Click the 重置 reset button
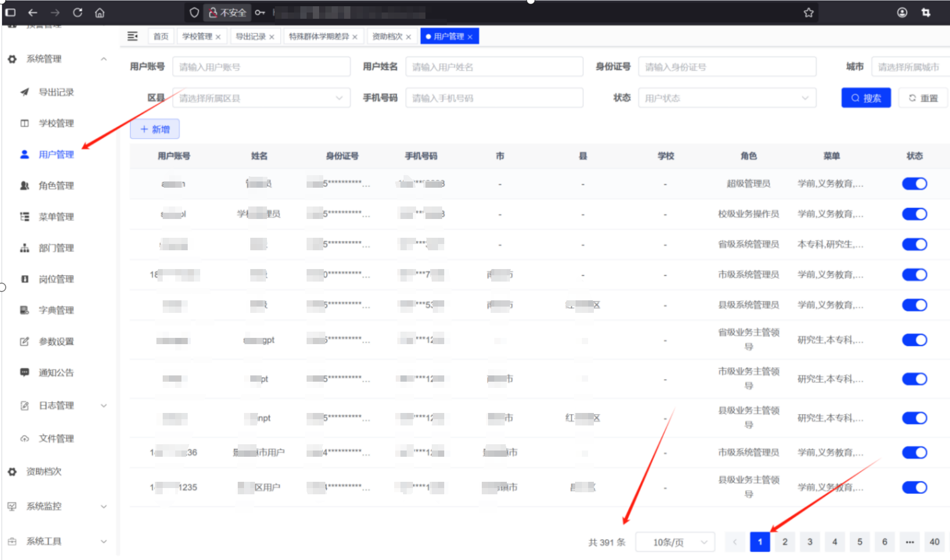Screen dimensions: 950x560 923,98
